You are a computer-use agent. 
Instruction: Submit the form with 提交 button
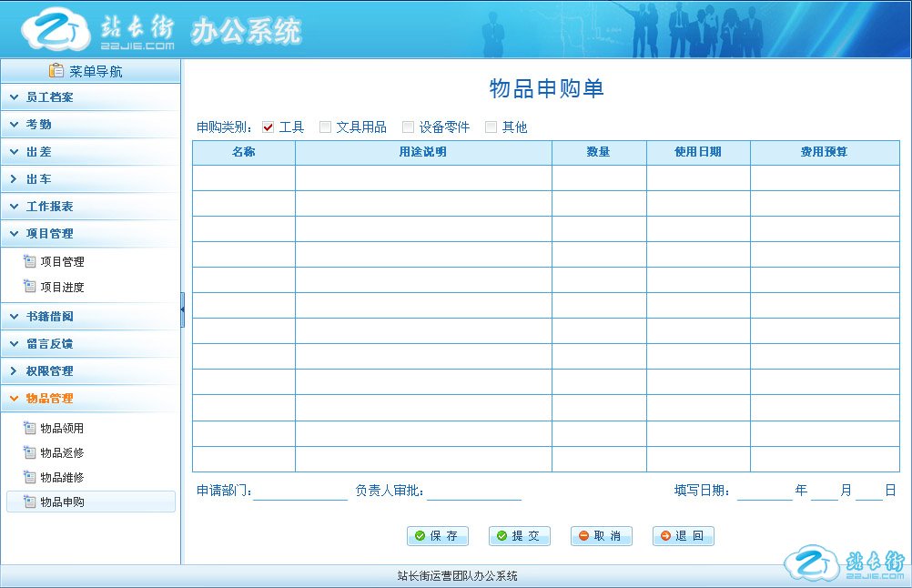tap(519, 536)
